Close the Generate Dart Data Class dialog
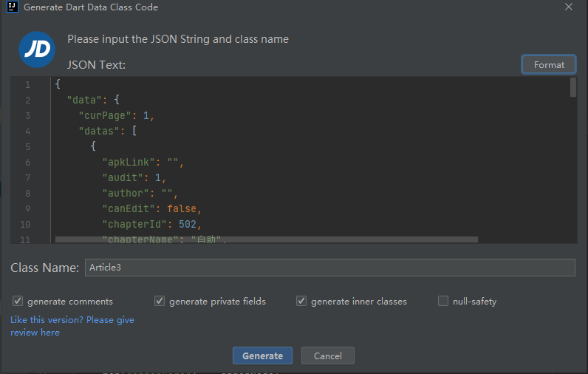This screenshot has height=374, width=588. [568, 7]
